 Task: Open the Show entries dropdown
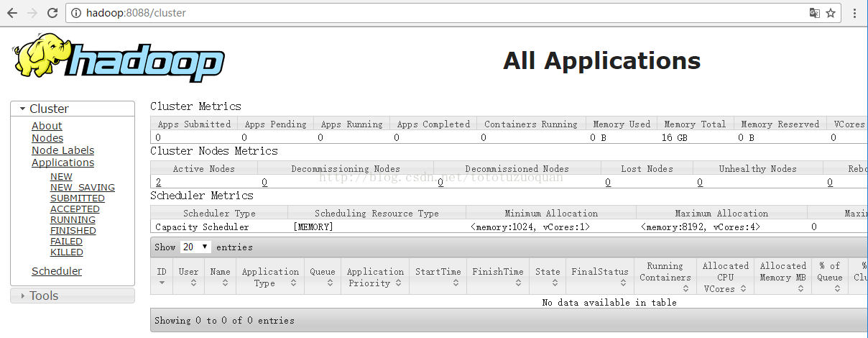pyautogui.click(x=195, y=247)
